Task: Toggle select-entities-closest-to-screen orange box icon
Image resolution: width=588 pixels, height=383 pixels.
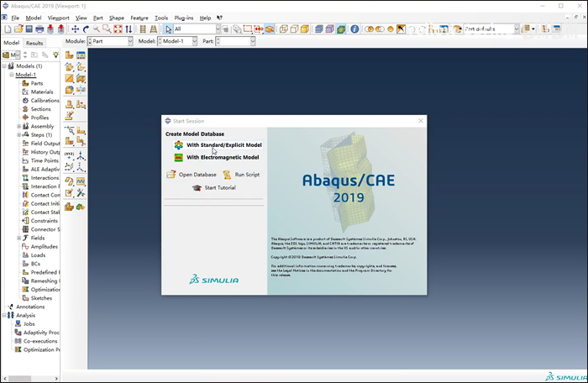Action: 270,29
